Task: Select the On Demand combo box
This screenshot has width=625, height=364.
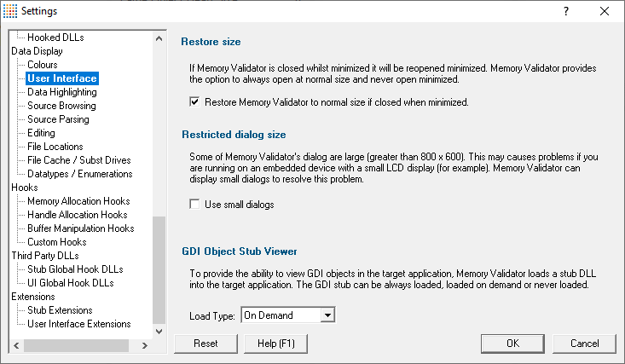Action: pyautogui.click(x=288, y=315)
